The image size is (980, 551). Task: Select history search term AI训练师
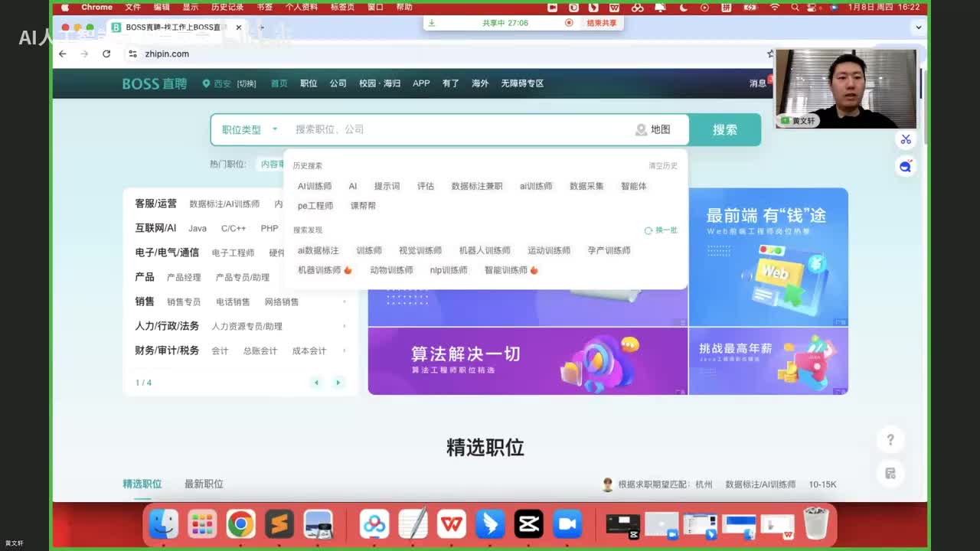315,186
